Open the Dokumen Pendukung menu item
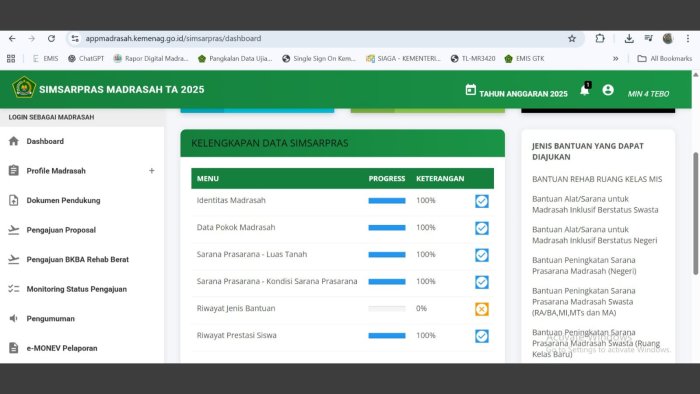This screenshot has height=394, width=700. coord(82,200)
